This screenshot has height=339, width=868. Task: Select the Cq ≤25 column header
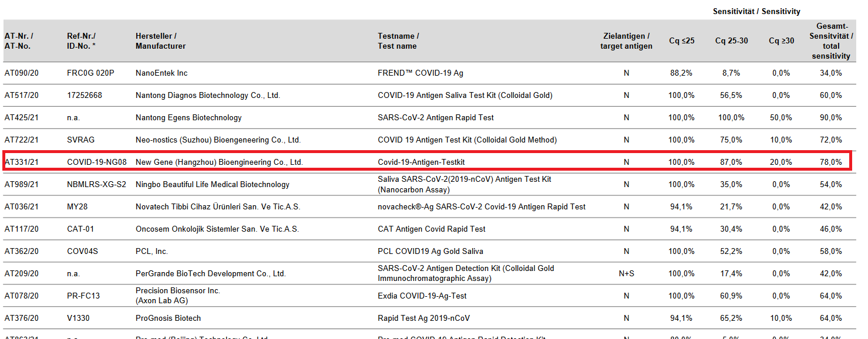[x=682, y=41]
